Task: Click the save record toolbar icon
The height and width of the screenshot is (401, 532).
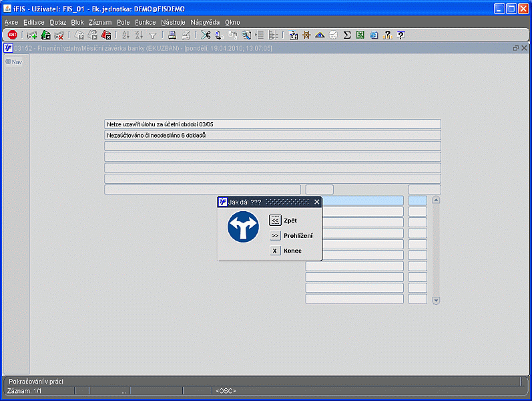Action: click(45, 35)
